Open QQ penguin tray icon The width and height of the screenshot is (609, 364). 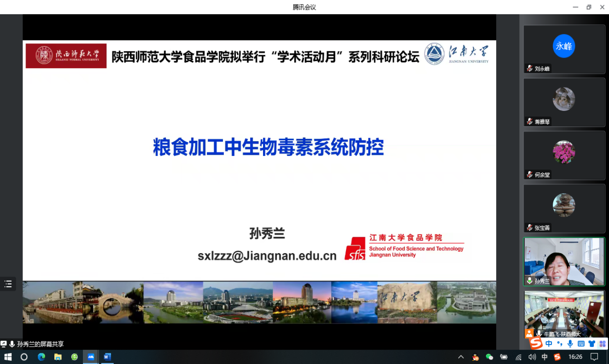[x=476, y=357]
